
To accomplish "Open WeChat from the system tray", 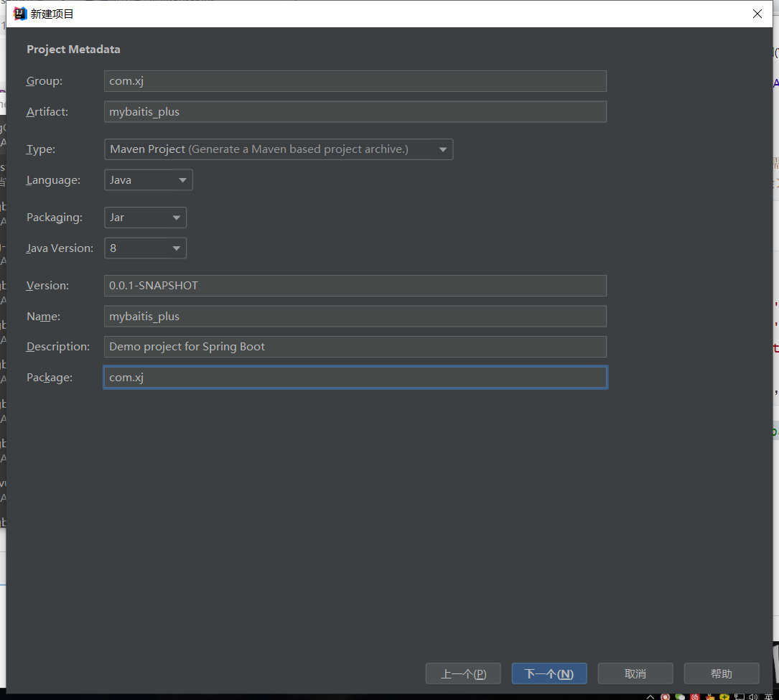I will [680, 696].
